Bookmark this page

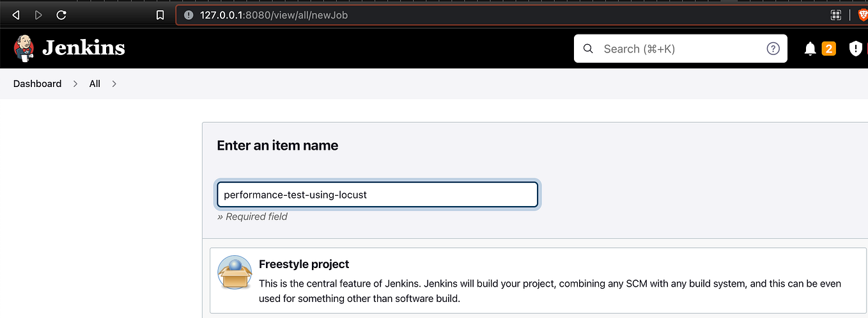(x=160, y=15)
